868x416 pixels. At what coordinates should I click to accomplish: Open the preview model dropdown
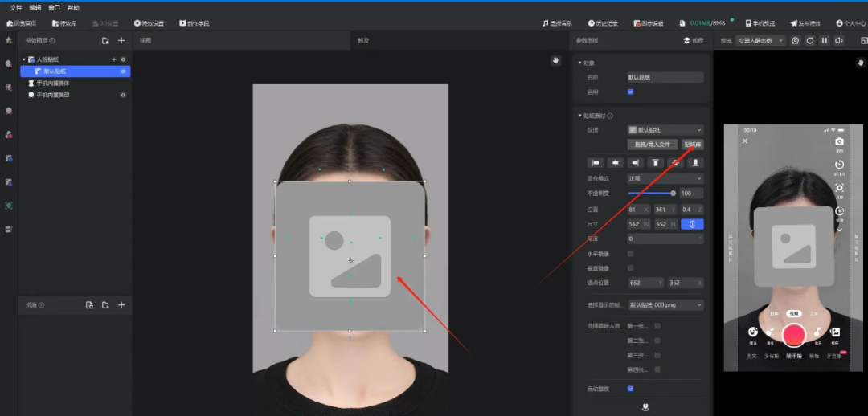pyautogui.click(x=759, y=40)
